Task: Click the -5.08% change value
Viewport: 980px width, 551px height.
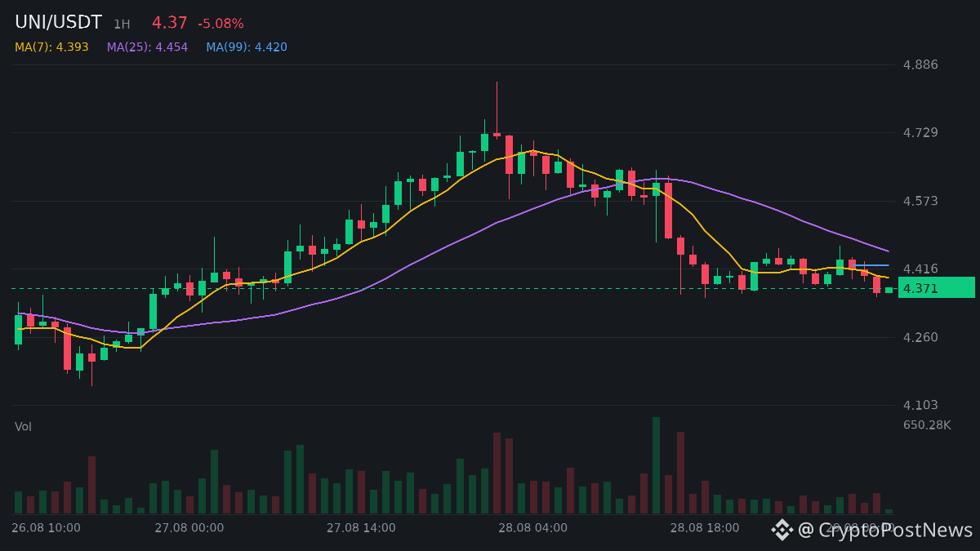Action: pyautogui.click(x=220, y=24)
